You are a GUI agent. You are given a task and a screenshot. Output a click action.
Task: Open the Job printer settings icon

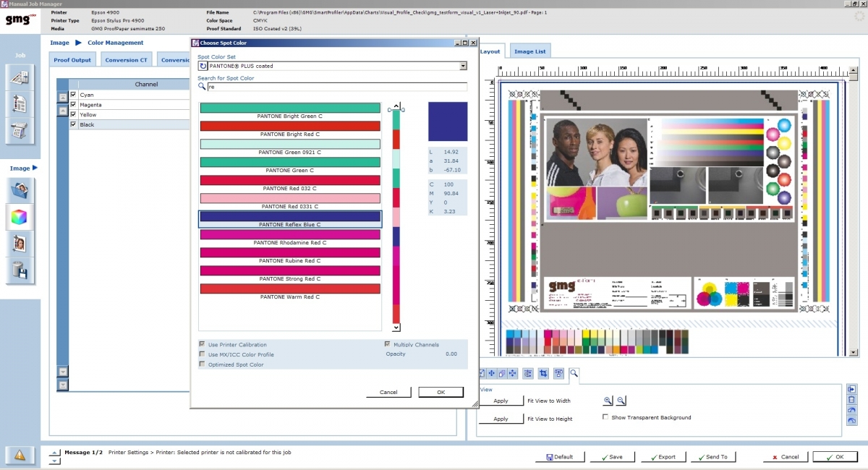pyautogui.click(x=20, y=131)
